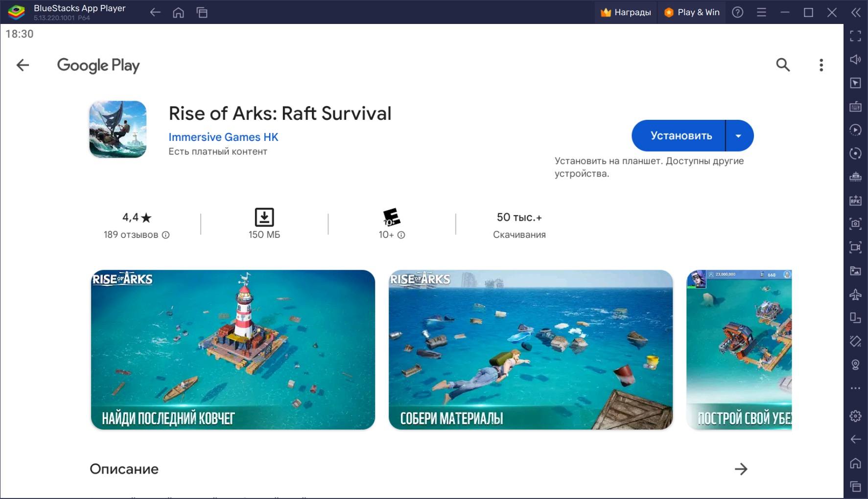Click the rotate screen sidebar icon
Viewport: 868px width, 499px height.
855,318
